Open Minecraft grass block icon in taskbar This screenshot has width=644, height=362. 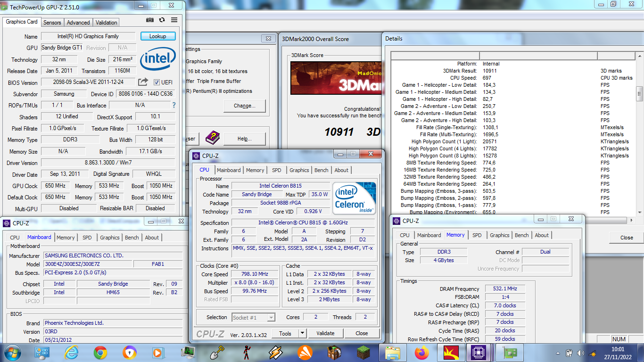point(363,352)
